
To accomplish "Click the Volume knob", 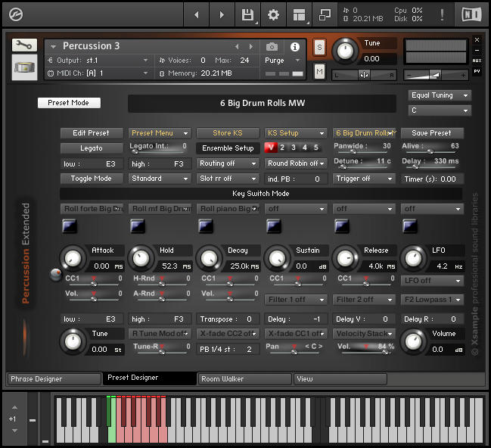I will (413, 342).
